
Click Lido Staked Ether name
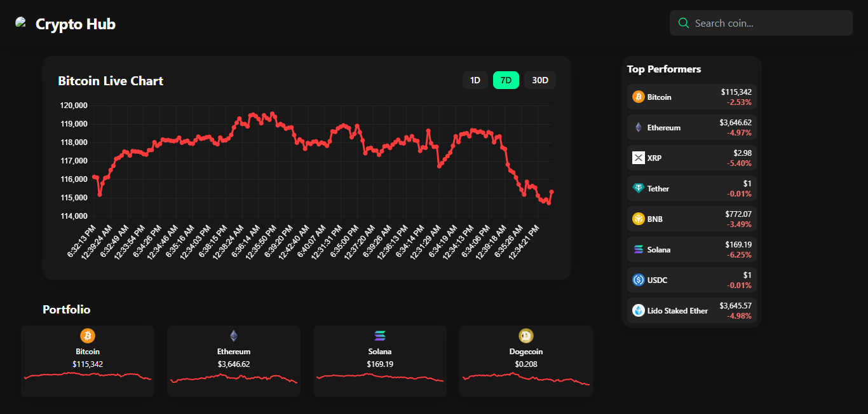(678, 311)
